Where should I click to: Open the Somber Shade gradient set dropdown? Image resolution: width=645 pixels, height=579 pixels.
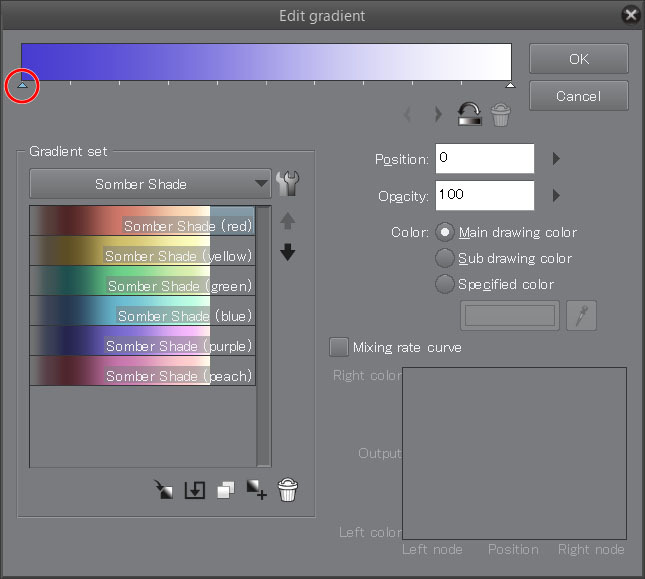point(150,184)
